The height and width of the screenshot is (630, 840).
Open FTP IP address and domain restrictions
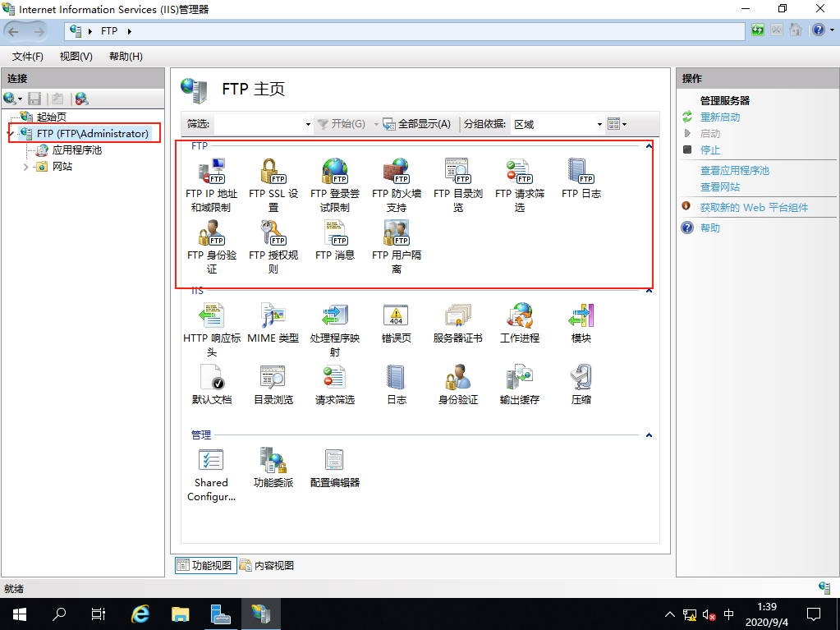pos(212,186)
